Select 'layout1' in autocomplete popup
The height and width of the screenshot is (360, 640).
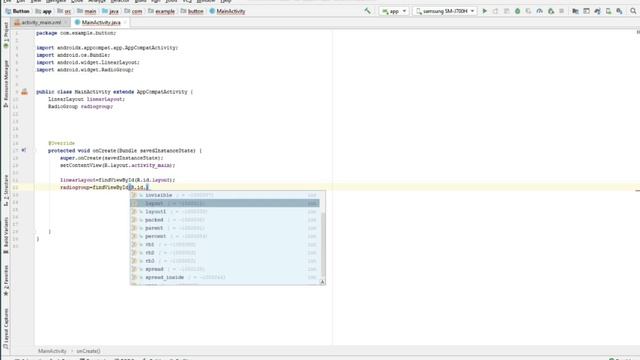tap(225, 211)
